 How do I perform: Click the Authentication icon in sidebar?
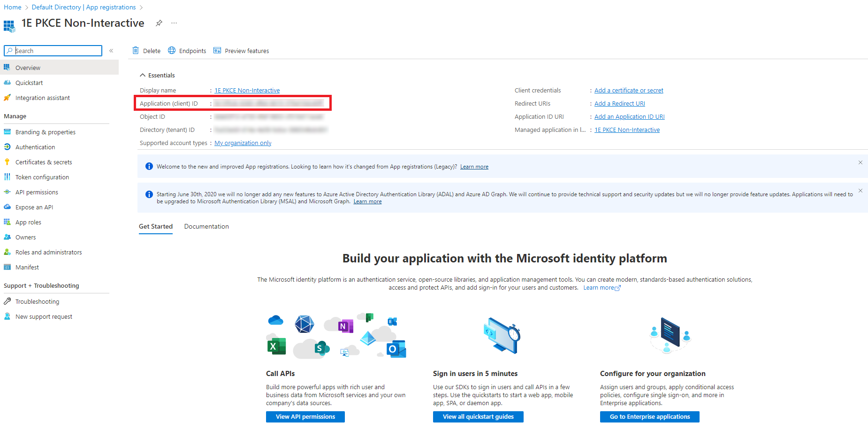click(x=7, y=147)
